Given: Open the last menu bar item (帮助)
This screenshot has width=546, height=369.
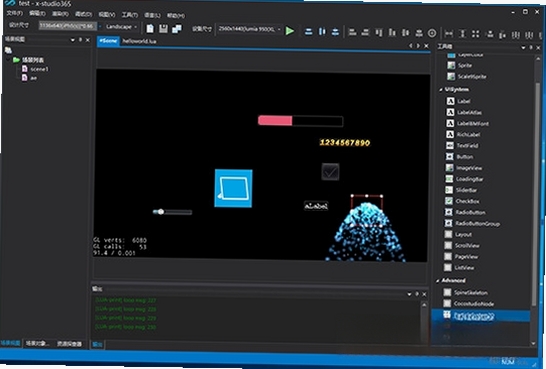Looking at the screenshot, I should coord(176,15).
